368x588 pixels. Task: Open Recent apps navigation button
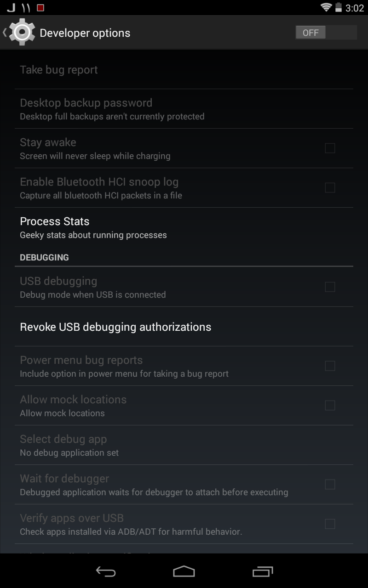tap(263, 571)
